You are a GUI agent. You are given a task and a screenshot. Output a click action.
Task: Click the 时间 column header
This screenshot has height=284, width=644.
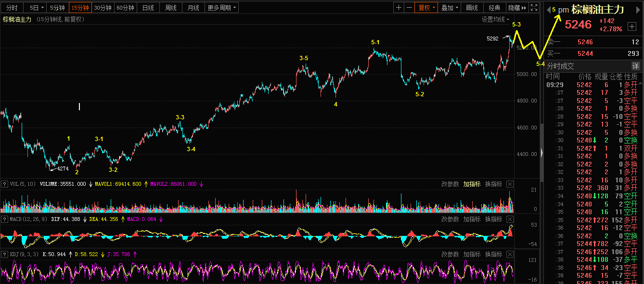click(x=553, y=77)
